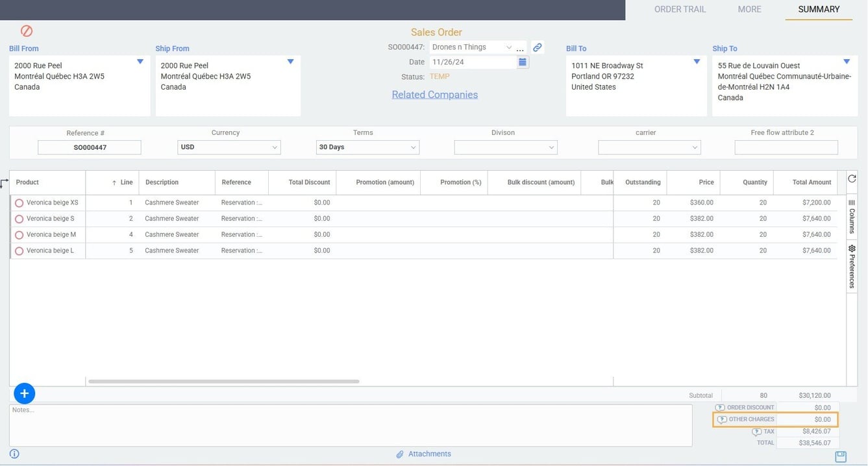This screenshot has height=466, width=868.
Task: Click the subtotal amount $30,120.00
Action: (x=814, y=395)
